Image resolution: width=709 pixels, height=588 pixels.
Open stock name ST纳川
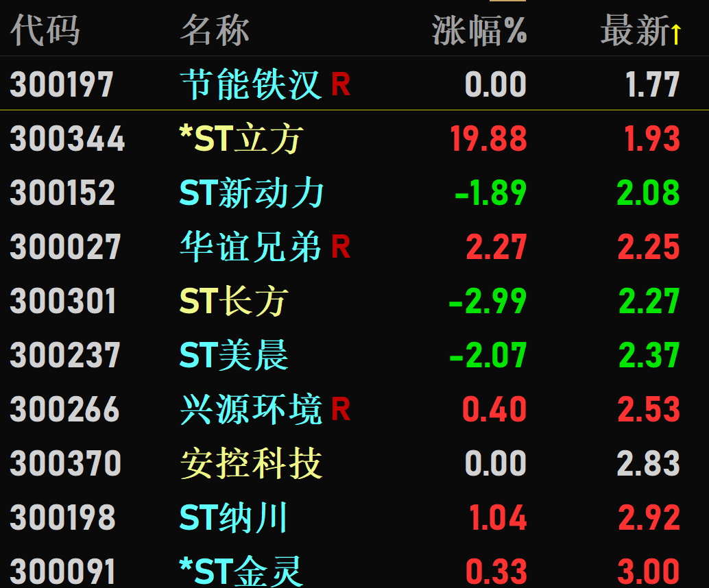pyautogui.click(x=233, y=517)
